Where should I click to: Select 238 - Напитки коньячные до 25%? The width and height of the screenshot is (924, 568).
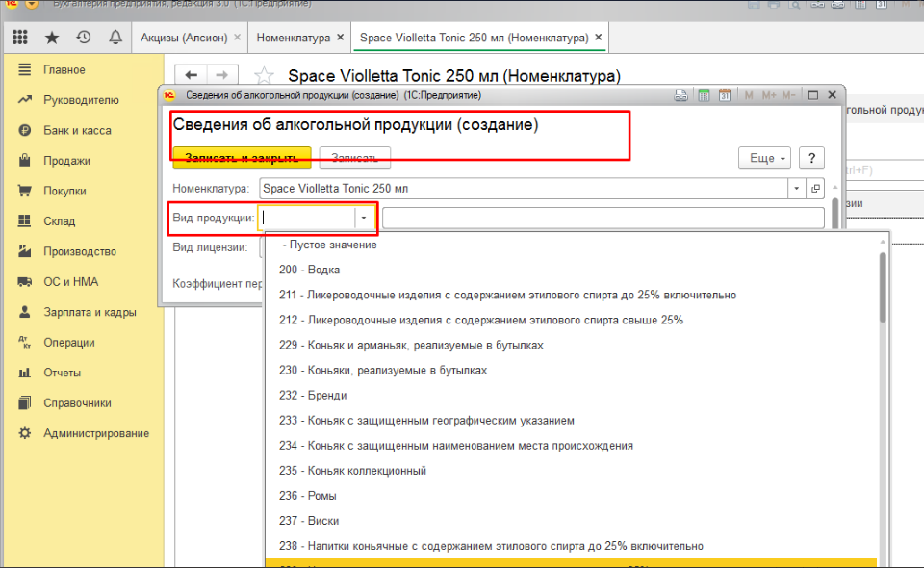572,546
